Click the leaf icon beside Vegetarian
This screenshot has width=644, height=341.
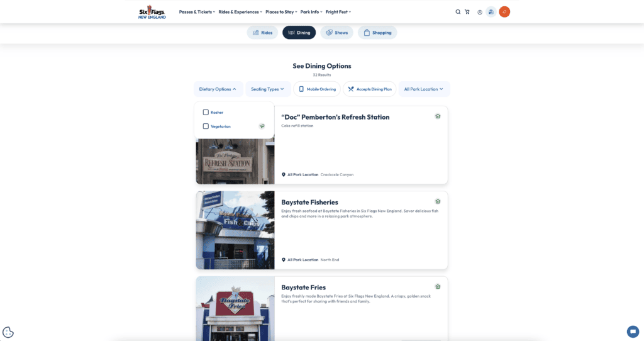pos(262,126)
